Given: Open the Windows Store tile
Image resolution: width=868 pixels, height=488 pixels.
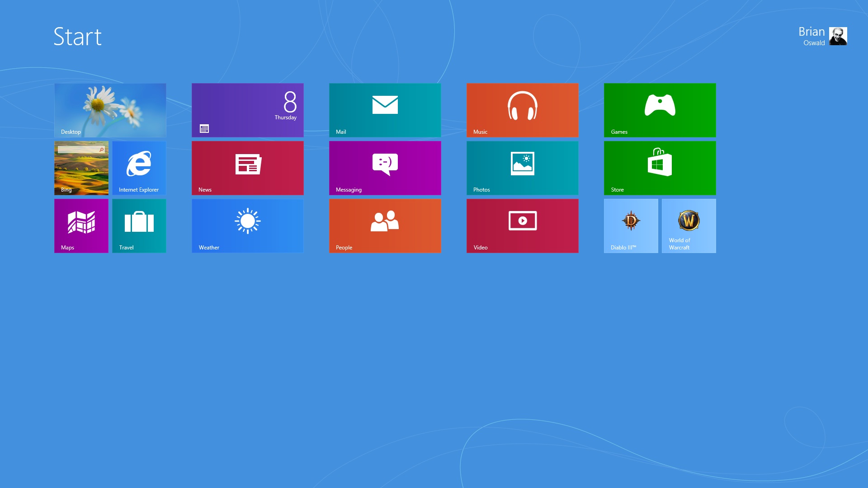Looking at the screenshot, I should pyautogui.click(x=660, y=168).
